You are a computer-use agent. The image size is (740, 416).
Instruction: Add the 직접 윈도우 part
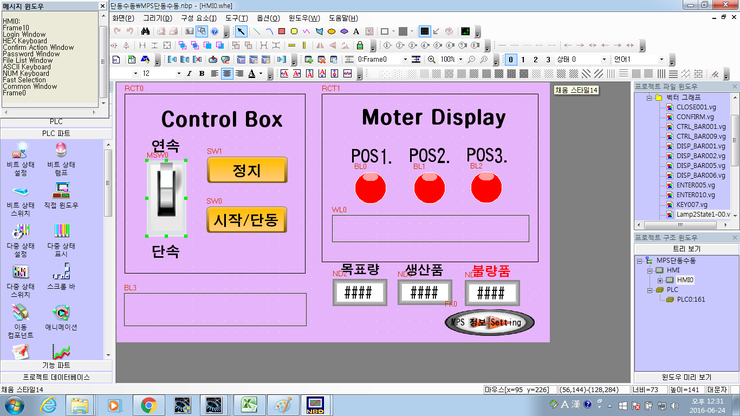[x=61, y=195]
